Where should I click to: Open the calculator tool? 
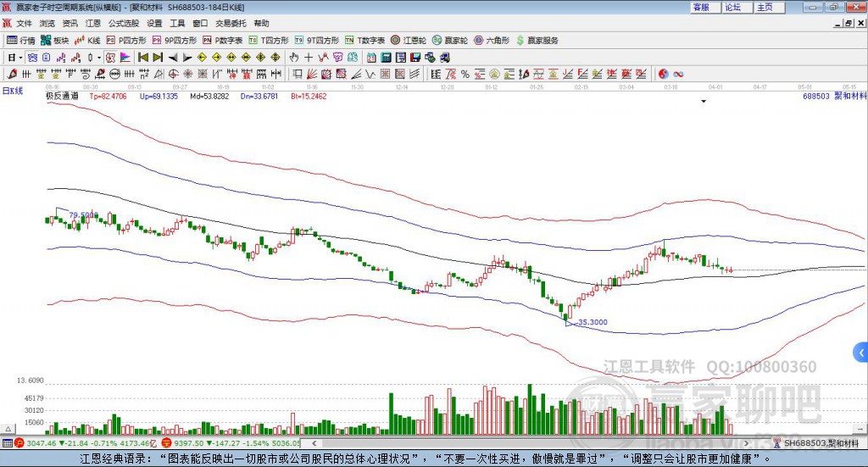tap(386, 58)
